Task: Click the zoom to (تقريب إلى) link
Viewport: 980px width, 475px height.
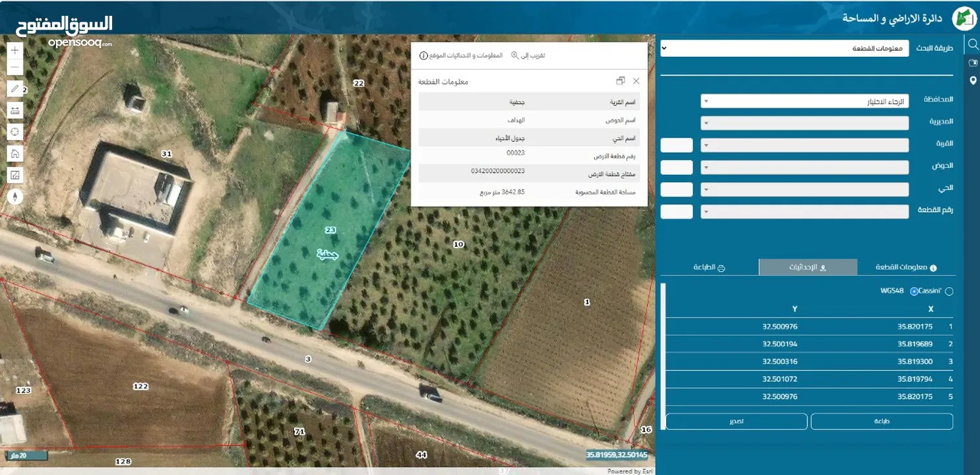Action: [x=528, y=55]
